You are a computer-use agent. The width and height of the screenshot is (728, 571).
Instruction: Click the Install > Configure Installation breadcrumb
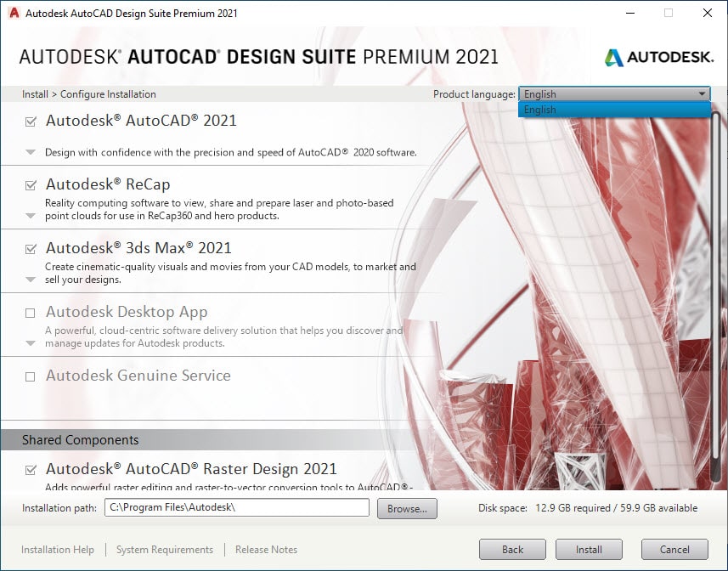[89, 94]
